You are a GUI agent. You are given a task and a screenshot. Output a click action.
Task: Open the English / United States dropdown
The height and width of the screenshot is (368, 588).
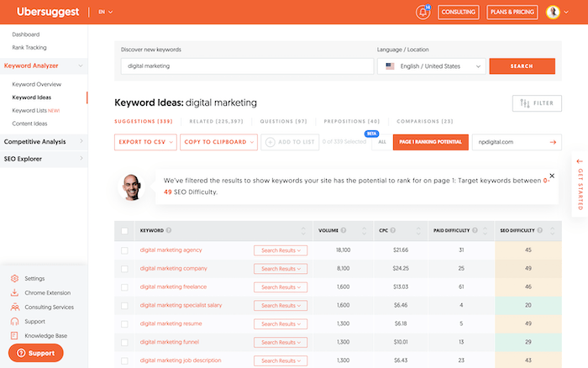(x=431, y=66)
